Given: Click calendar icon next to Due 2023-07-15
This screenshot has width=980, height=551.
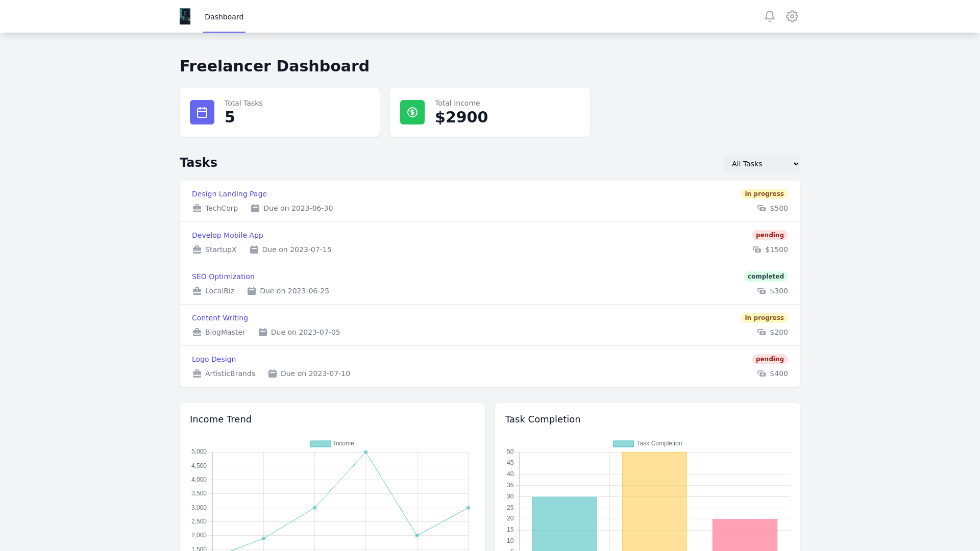Looking at the screenshot, I should coord(254,249).
